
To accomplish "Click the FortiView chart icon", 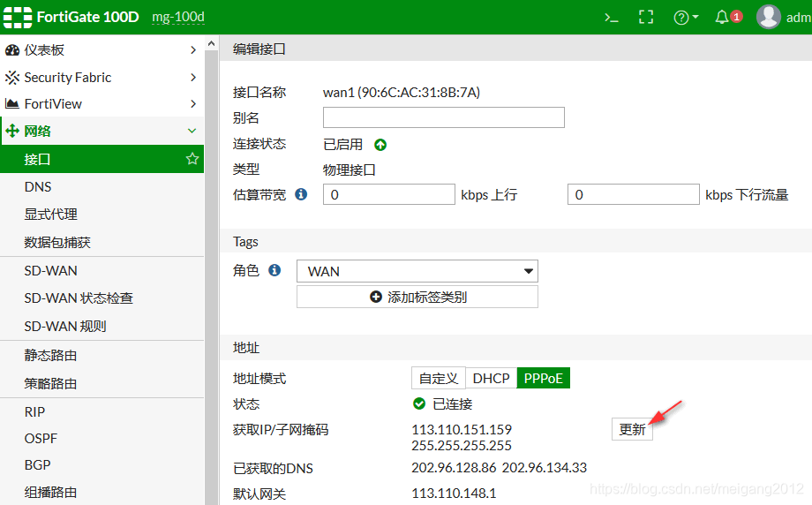I will (11, 103).
